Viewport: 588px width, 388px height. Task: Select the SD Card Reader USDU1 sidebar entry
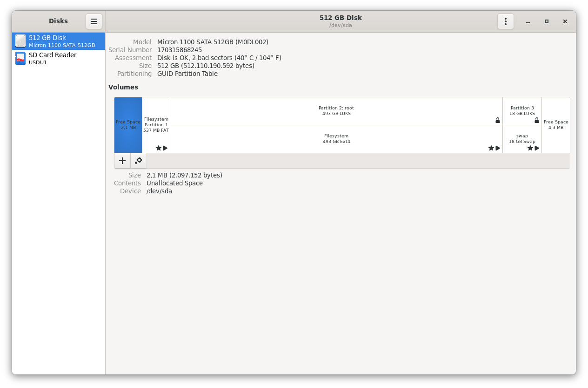pyautogui.click(x=58, y=58)
